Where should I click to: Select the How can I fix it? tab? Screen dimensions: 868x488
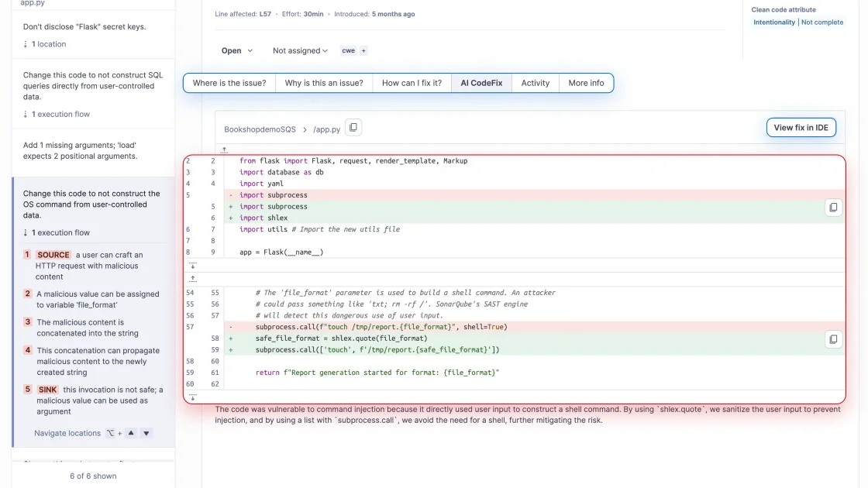tap(412, 83)
